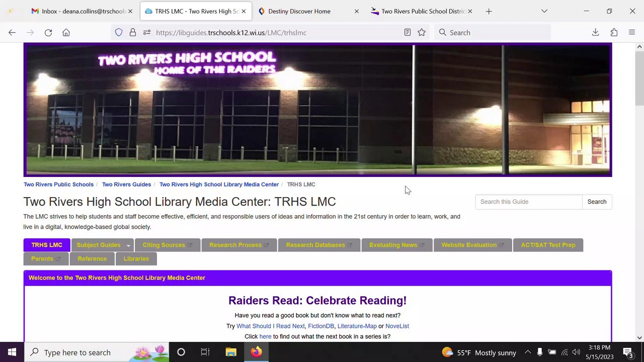This screenshot has width=644, height=362.
Task: Go back with browser back arrow
Action: tap(12, 33)
